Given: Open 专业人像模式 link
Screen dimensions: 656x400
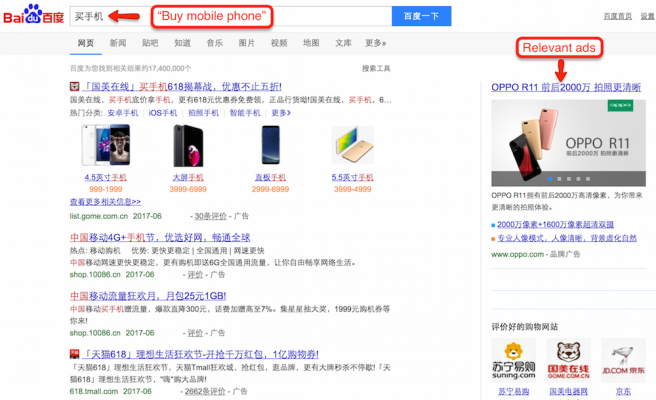Looking at the screenshot, I should [567, 238].
